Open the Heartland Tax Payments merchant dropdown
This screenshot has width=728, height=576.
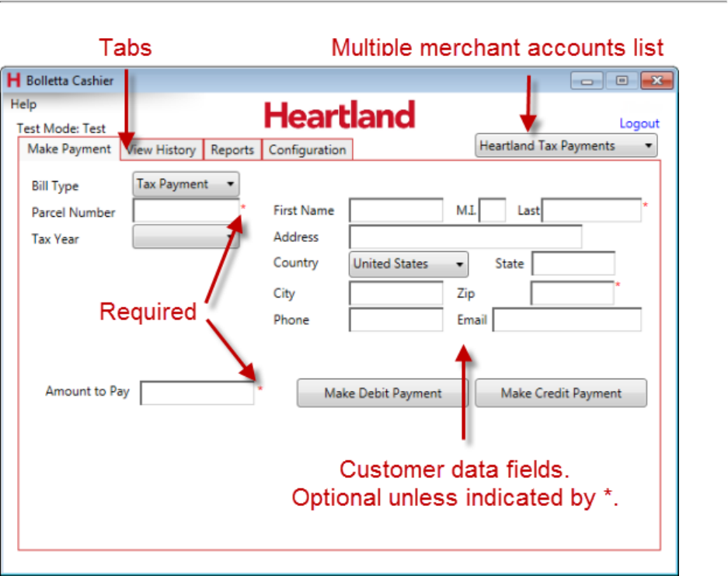tap(566, 145)
